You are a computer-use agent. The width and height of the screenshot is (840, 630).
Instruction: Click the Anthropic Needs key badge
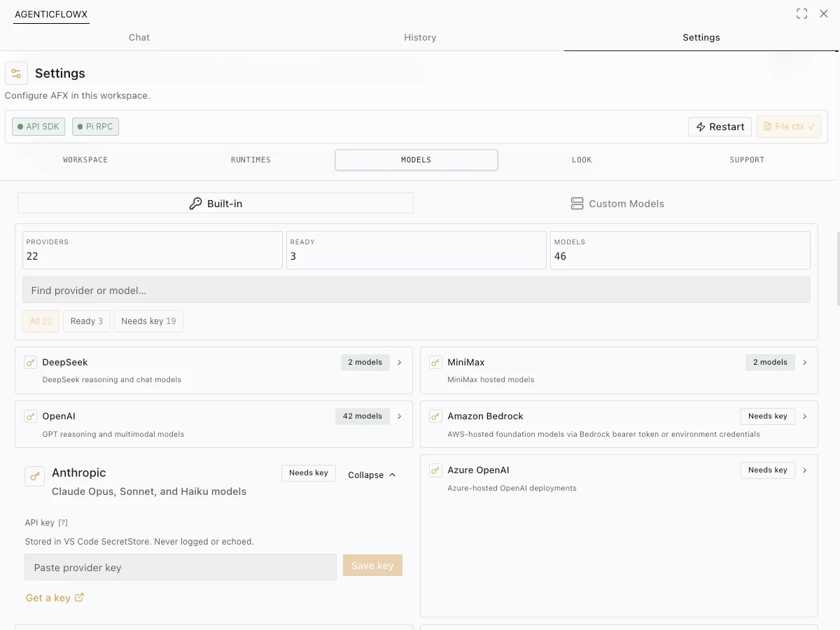(309, 473)
